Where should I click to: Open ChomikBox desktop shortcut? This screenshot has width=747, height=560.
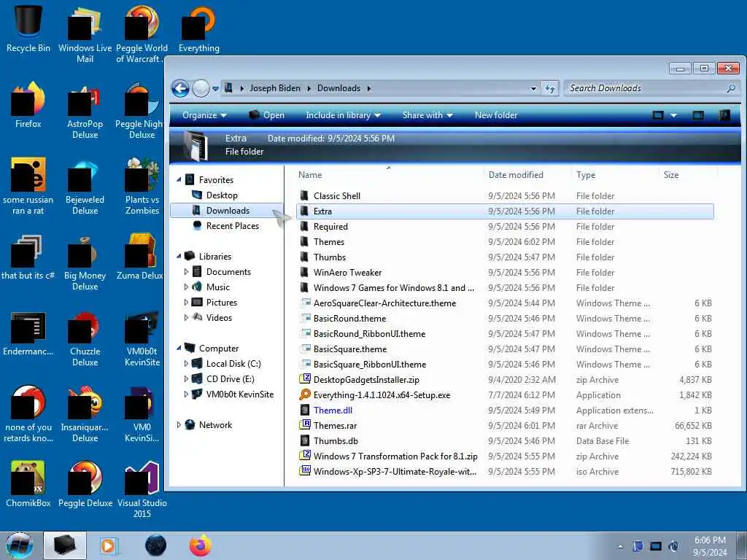(x=28, y=483)
